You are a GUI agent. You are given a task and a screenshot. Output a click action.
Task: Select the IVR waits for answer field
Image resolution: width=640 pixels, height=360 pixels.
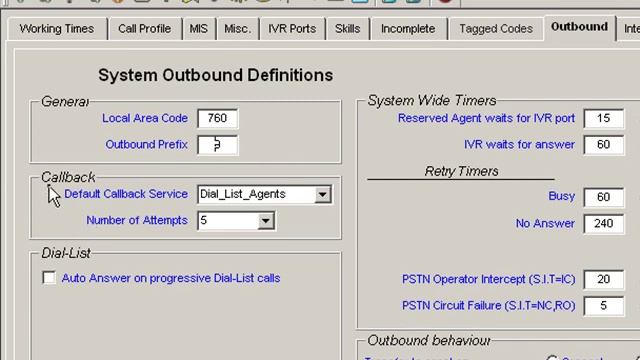tap(604, 144)
